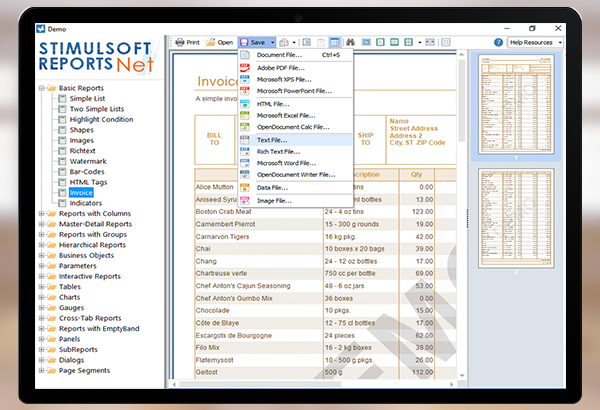Open the Watermark report sample

tap(90, 161)
